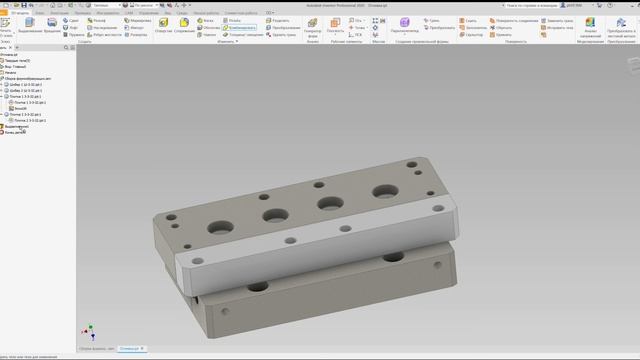640x360 pixels.
Task: Click the shopping cart icon in title bar
Action: pyautogui.click(x=600, y=5)
